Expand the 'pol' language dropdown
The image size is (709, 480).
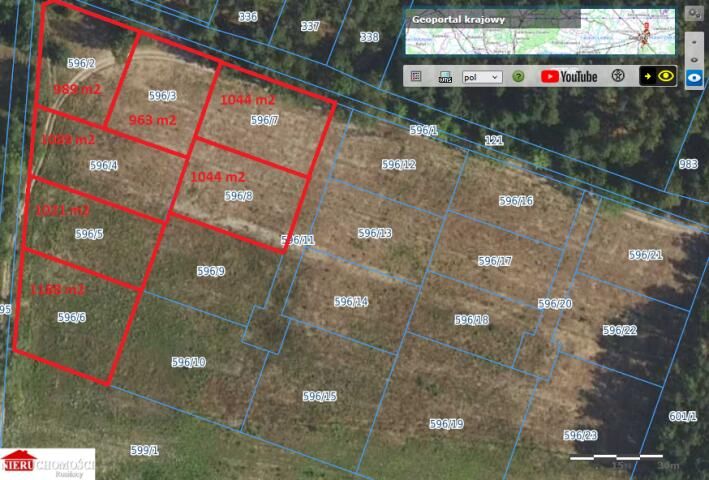pos(482,76)
